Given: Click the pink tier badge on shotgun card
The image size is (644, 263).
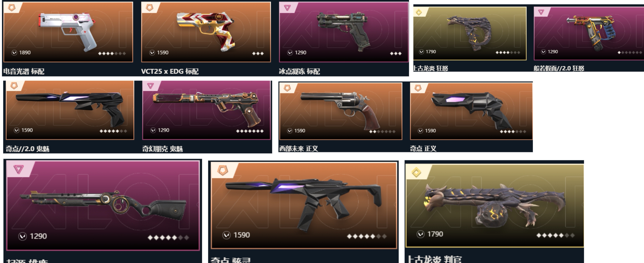Looking at the screenshot, I should point(18,169).
